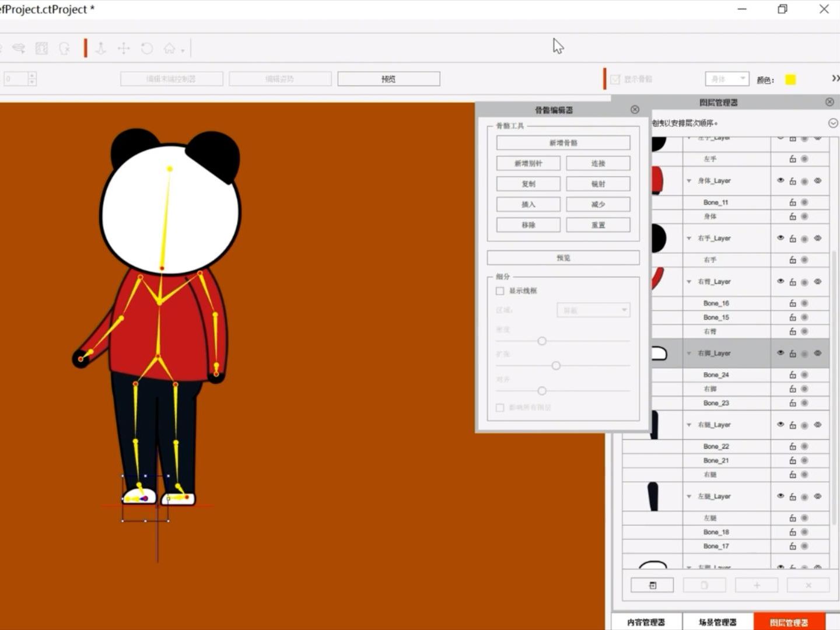Open the 内容管理器 tab
Screen dimensions: 840x630
pos(646,621)
